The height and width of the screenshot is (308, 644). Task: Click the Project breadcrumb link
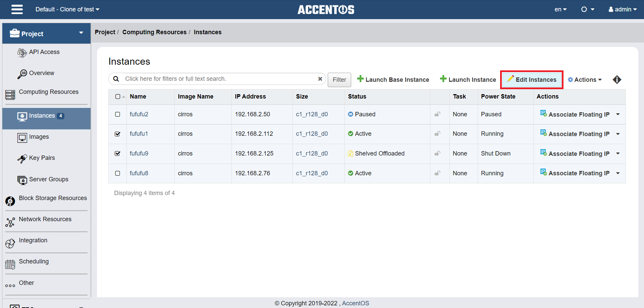coord(105,32)
